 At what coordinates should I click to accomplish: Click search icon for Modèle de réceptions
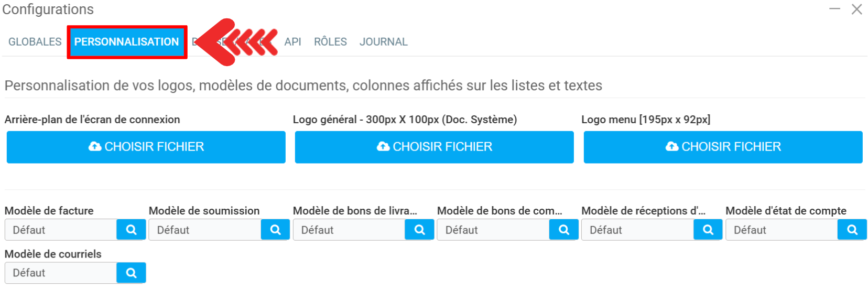(x=708, y=230)
